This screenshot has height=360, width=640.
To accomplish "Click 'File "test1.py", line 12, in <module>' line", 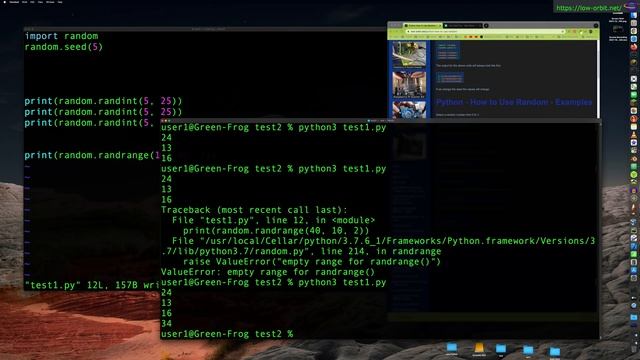I will coord(273,220).
